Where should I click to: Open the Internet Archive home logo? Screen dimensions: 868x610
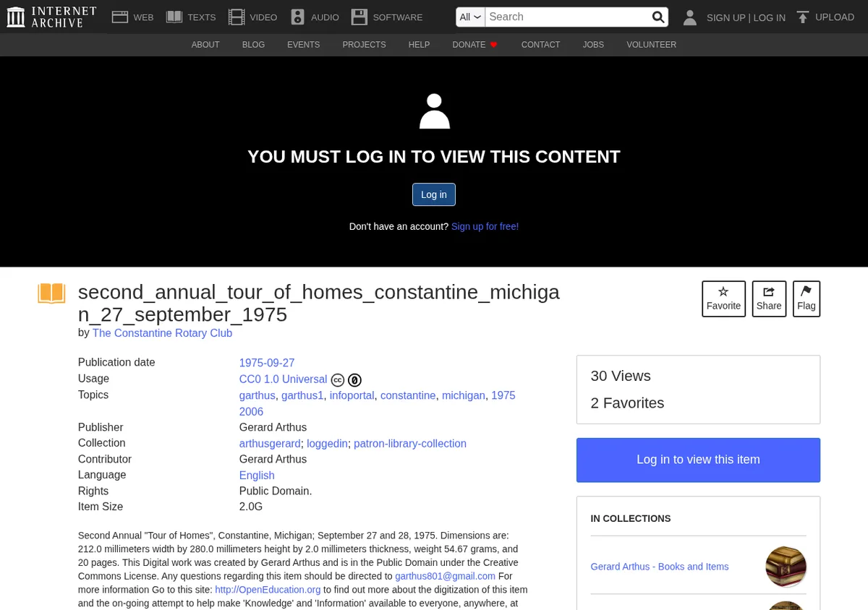[x=51, y=17]
